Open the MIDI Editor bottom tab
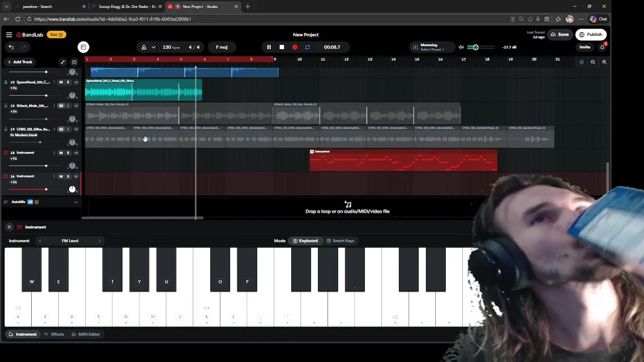644x362 pixels. (x=86, y=334)
